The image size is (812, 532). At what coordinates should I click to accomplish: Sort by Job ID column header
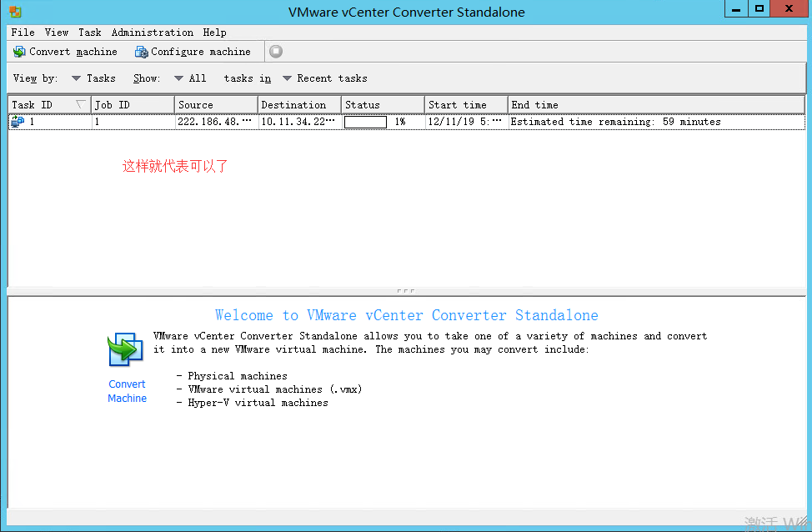click(x=133, y=104)
